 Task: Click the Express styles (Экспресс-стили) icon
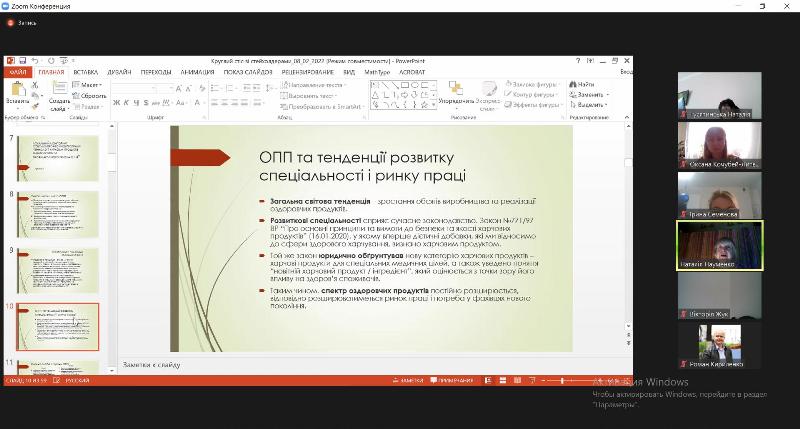(x=489, y=88)
